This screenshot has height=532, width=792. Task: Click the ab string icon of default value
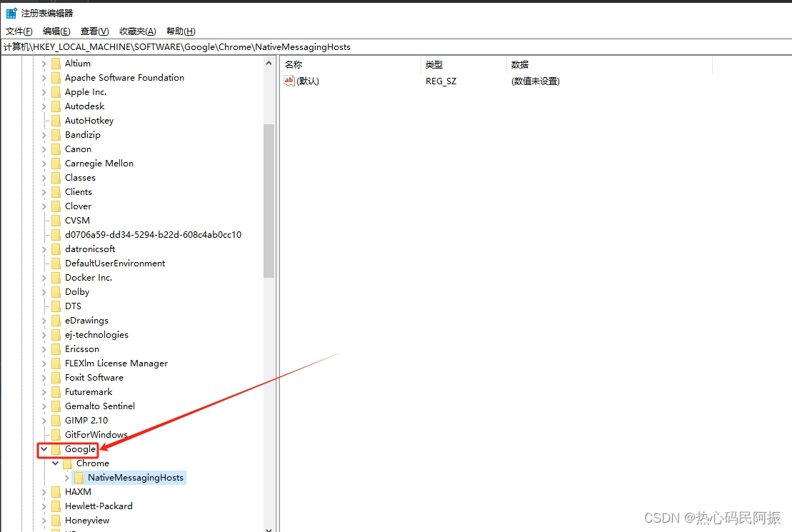289,81
